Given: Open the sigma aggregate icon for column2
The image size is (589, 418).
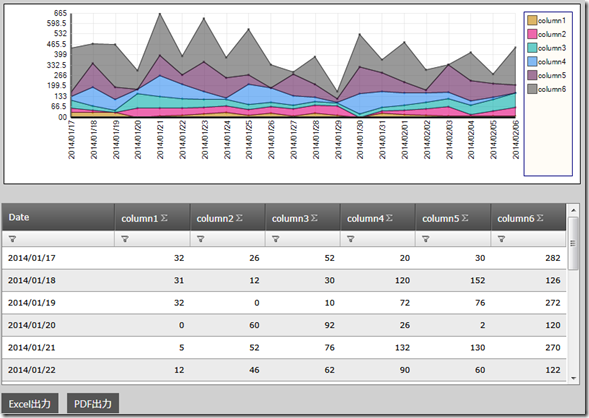Looking at the screenshot, I should pyautogui.click(x=239, y=218).
